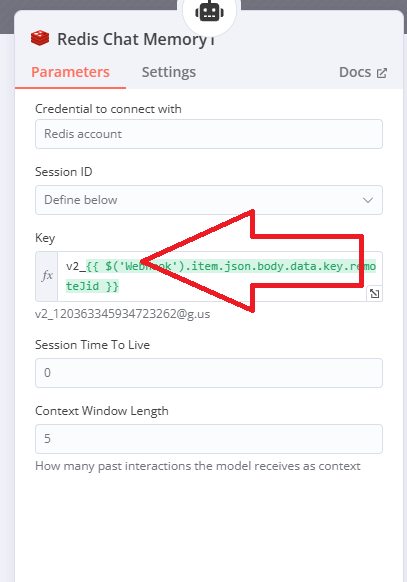Click the Context Window Length hint text
407x582 pixels.
(198, 466)
